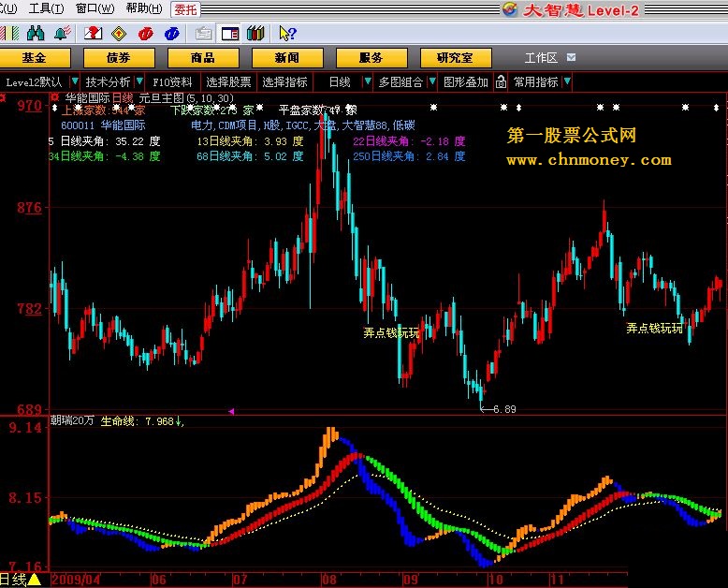Click the magenta left arrow marker

point(231,411)
